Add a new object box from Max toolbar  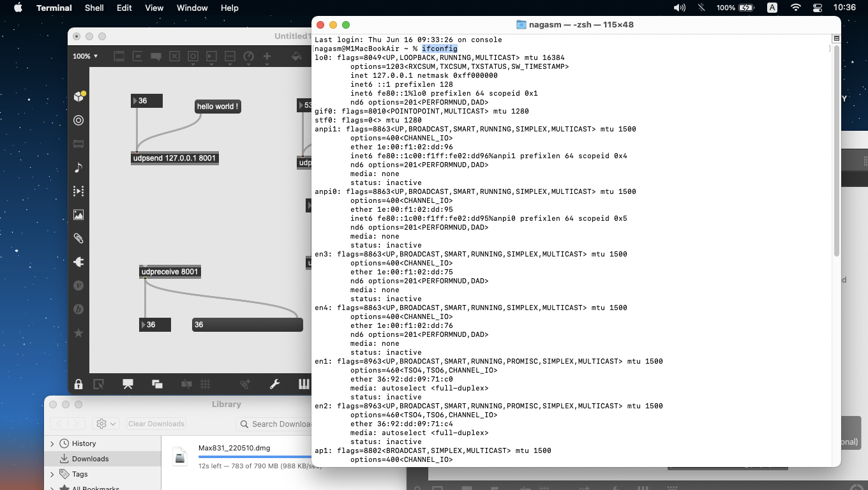tap(119, 56)
